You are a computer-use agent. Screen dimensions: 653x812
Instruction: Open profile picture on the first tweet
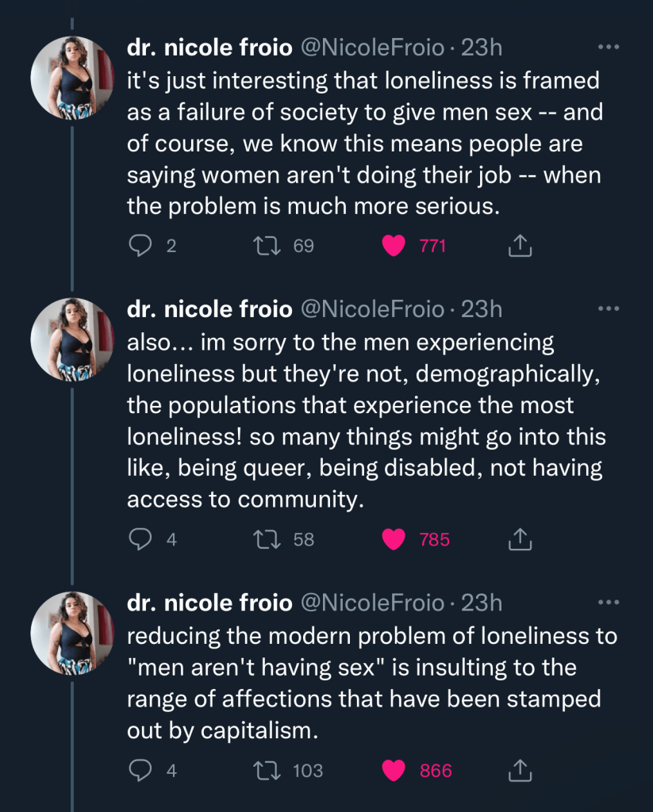[72, 77]
